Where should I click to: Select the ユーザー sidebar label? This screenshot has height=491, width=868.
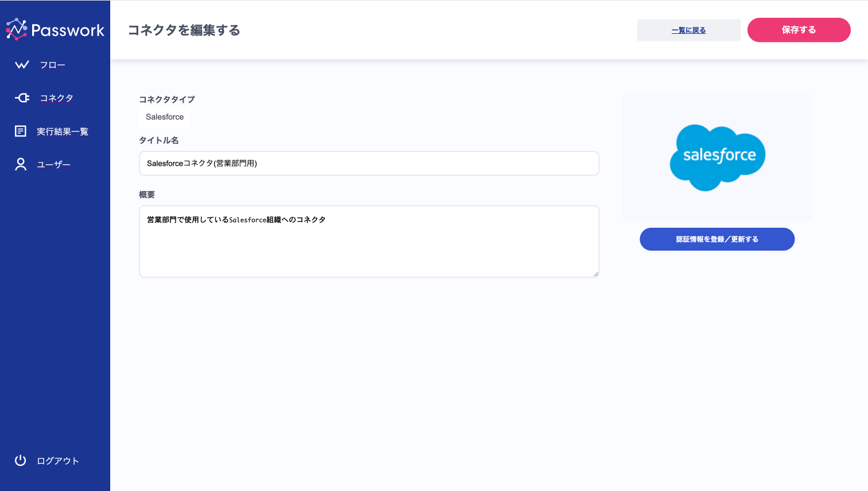tap(53, 165)
